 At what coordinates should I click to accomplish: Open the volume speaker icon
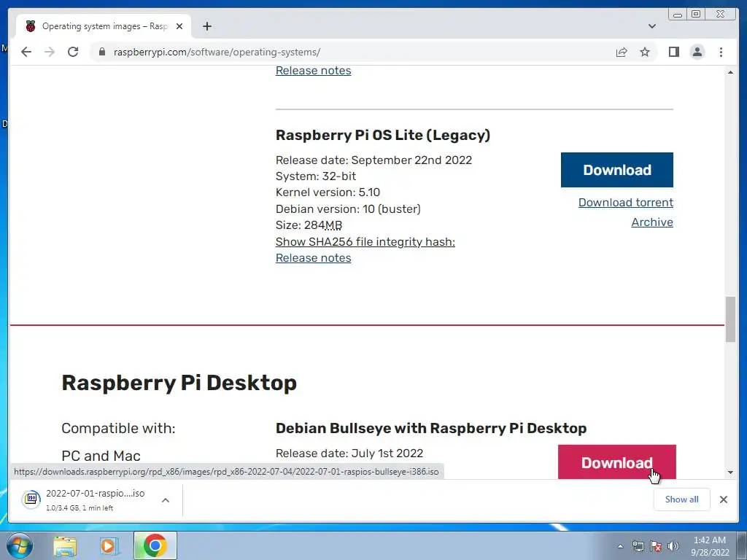point(673,546)
